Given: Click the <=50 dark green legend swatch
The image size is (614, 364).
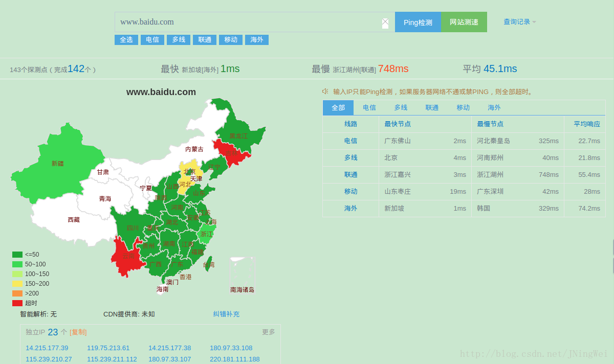Looking at the screenshot, I should pyautogui.click(x=17, y=255).
